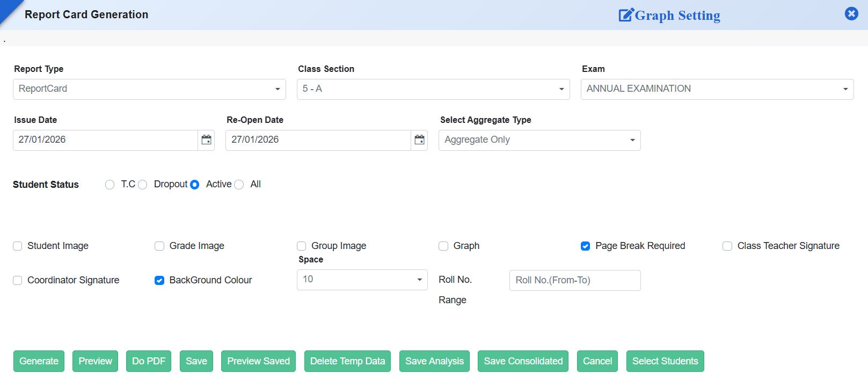Choose All for student status
This screenshot has width=868, height=388.
coord(239,185)
